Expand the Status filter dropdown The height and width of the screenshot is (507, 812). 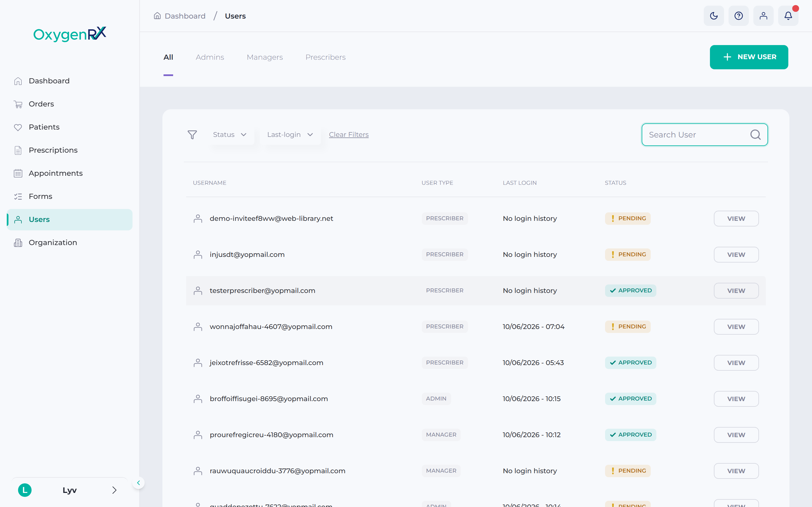(230, 135)
